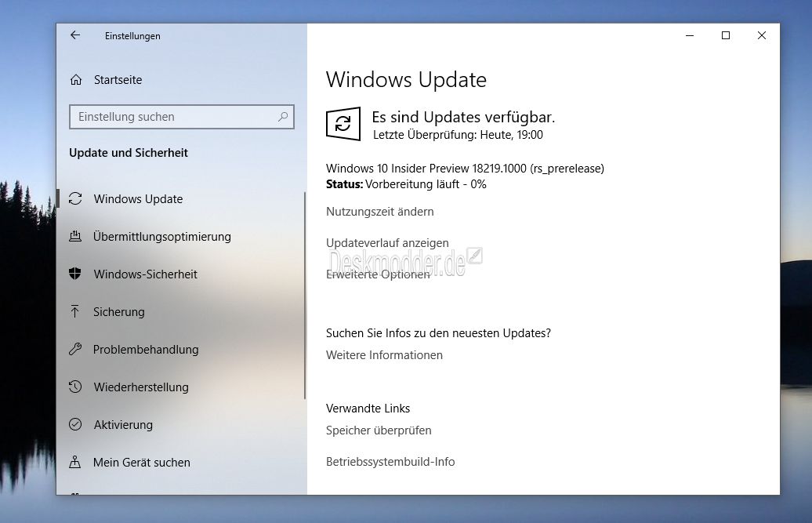Viewport: 812px width, 523px height.
Task: Focus the Einstellung suchen search field
Action: pos(182,117)
